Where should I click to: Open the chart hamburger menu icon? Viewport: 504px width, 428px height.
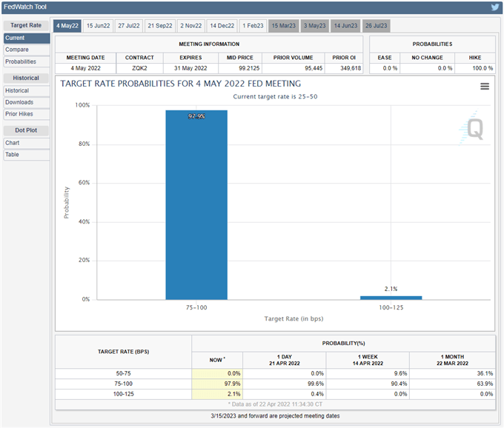[485, 87]
